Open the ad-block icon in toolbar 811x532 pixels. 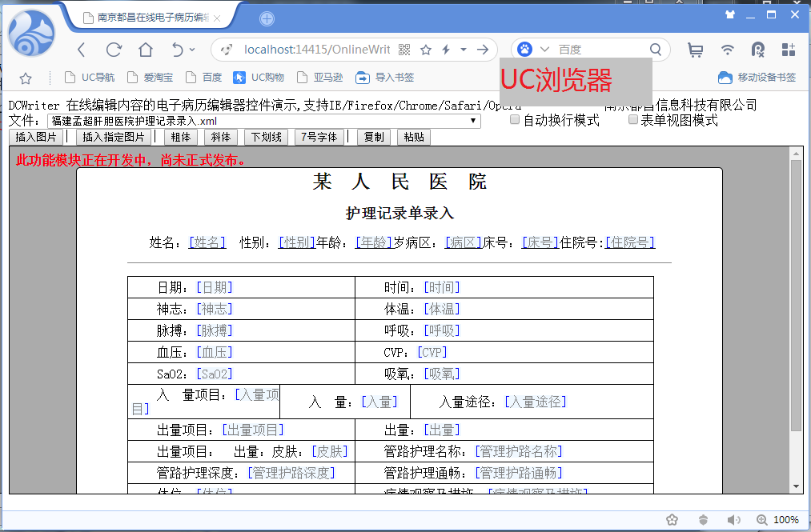pos(757,50)
